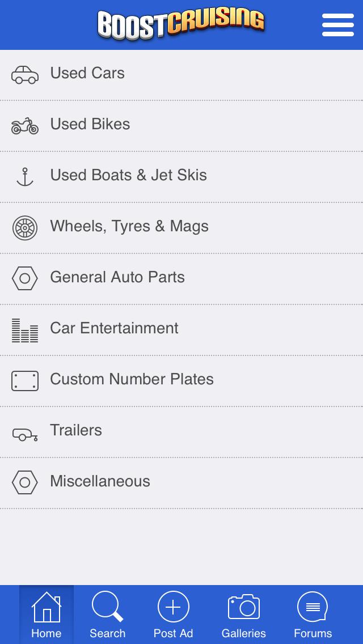Open the Search magnifier in bottom navigation
This screenshot has height=644, width=363.
[x=107, y=608]
